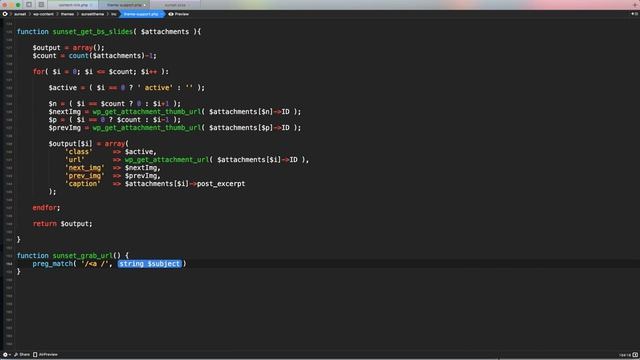Click the sidebar toggle icon in title bar
Viewport: 640px width, 360px height.
pyautogui.click(x=29, y=4)
